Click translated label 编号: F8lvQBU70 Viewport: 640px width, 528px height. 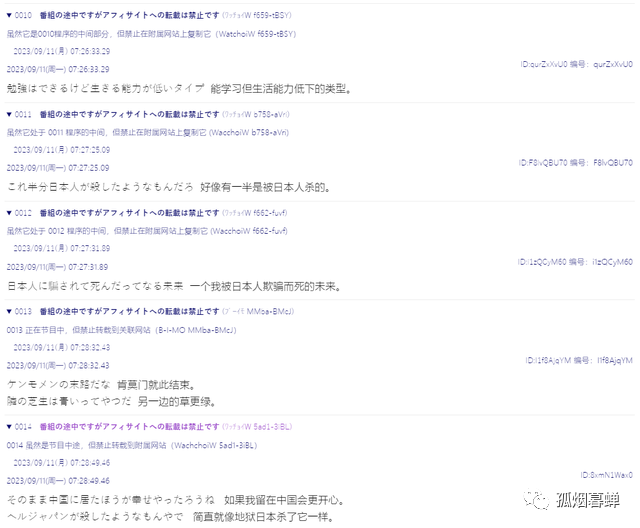[x=602, y=163]
